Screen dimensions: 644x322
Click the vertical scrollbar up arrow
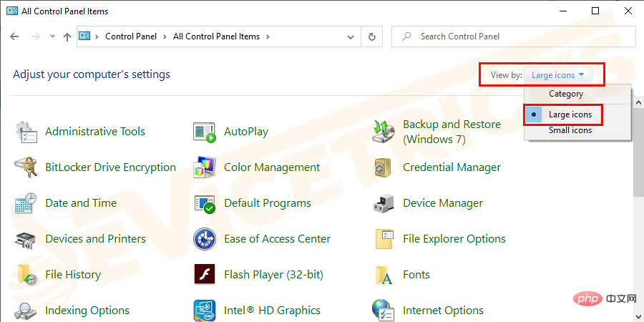pyautogui.click(x=639, y=102)
